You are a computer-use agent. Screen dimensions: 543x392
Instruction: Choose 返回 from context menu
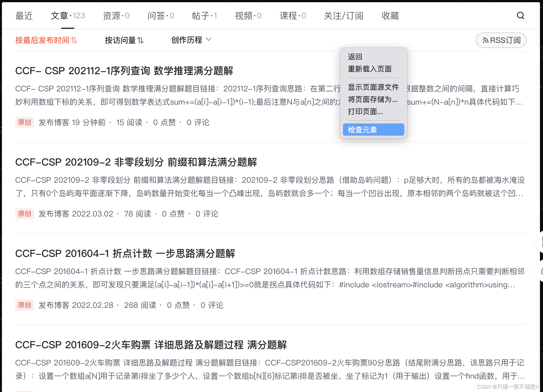pyautogui.click(x=355, y=57)
